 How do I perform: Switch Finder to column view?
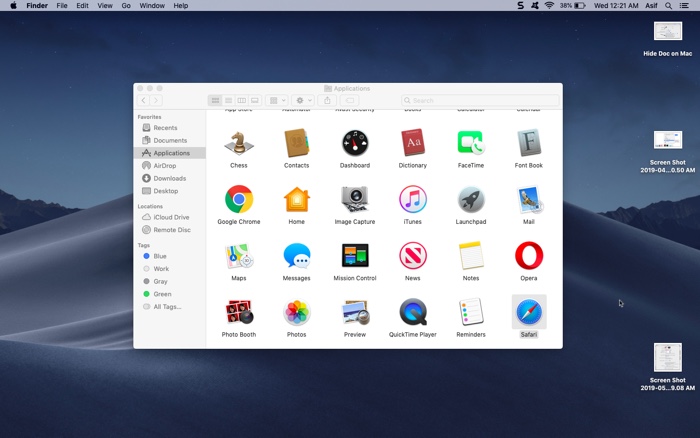[x=242, y=100]
